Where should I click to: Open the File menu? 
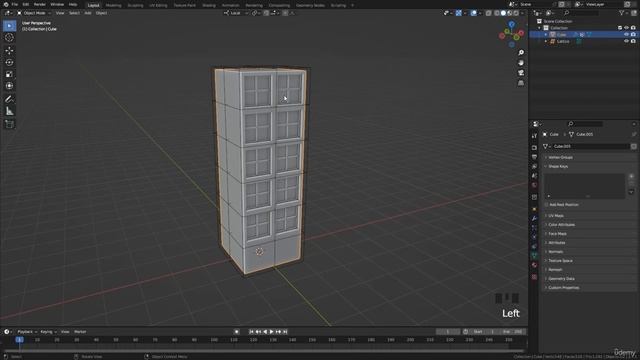pos(15,4)
